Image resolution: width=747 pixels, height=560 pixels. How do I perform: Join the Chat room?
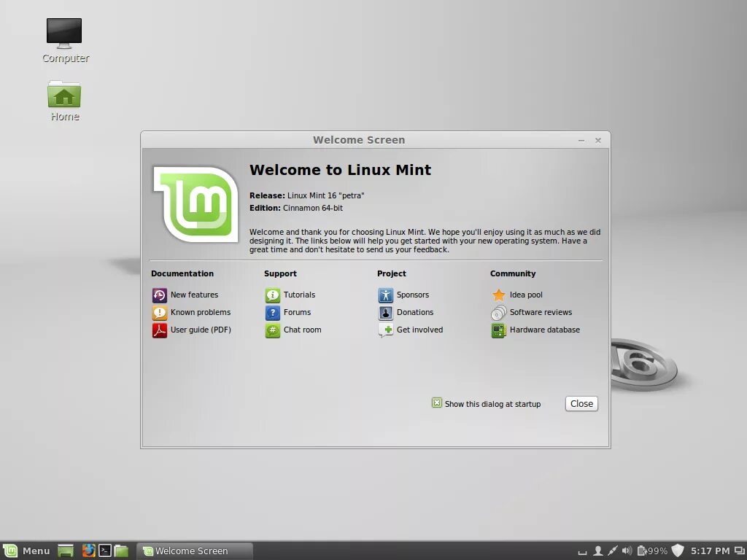[293, 330]
